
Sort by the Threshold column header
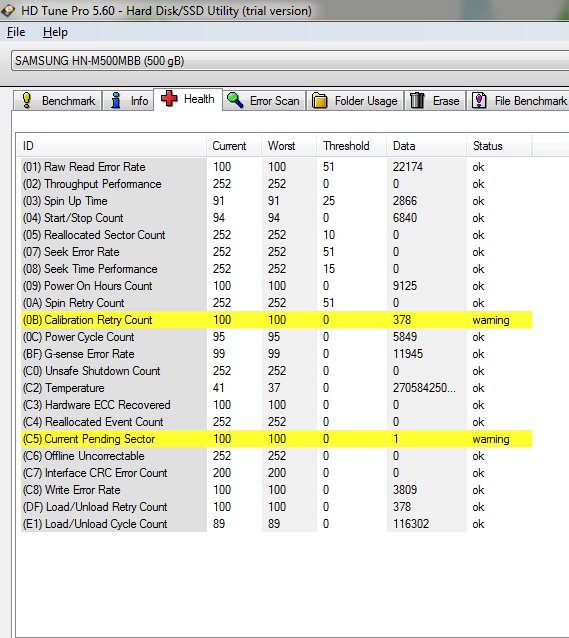(352, 146)
